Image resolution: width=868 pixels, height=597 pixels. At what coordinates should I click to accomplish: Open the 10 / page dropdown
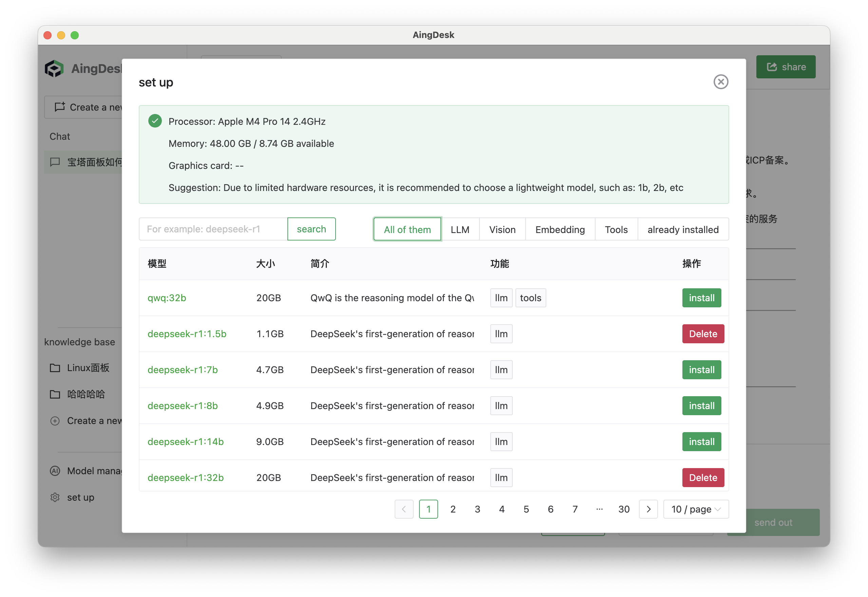696,509
